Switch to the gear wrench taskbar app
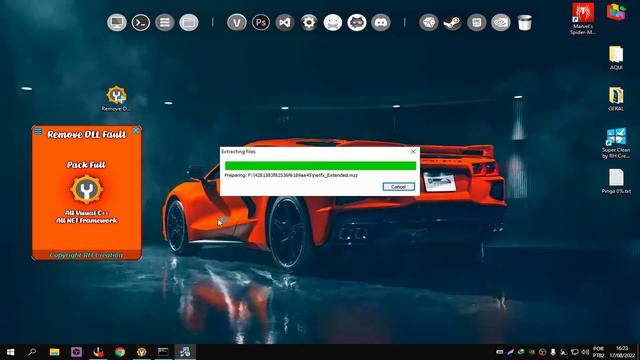Viewport: 640px width, 360px height. [142, 352]
